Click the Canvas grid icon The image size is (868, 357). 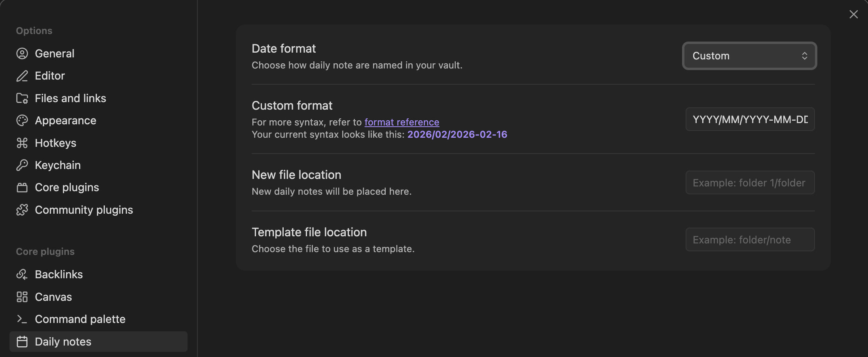point(22,297)
